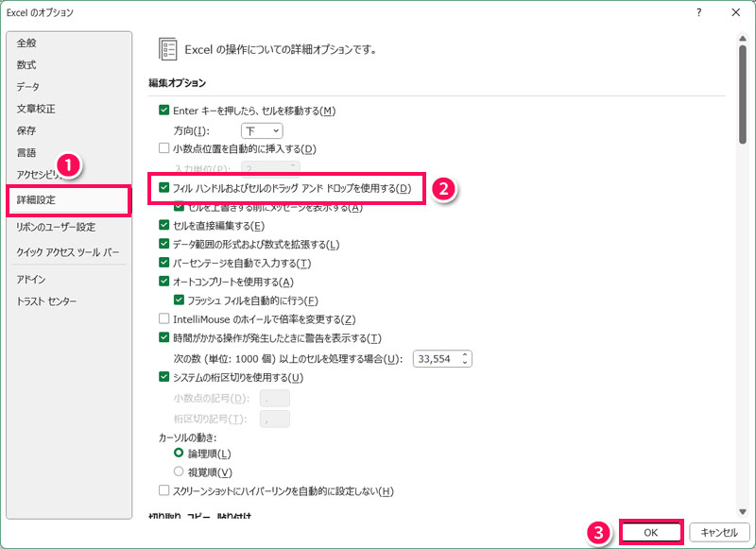756x549 pixels.
Task: Open the 全般 category
Action: (x=26, y=43)
